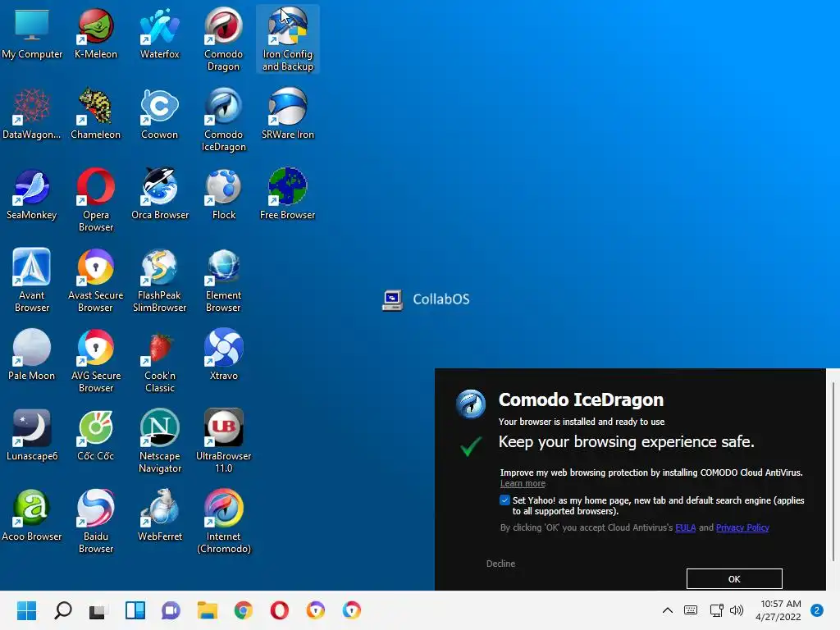
Task: Uncheck Set Yahoo! as home page option
Action: pyautogui.click(x=504, y=500)
